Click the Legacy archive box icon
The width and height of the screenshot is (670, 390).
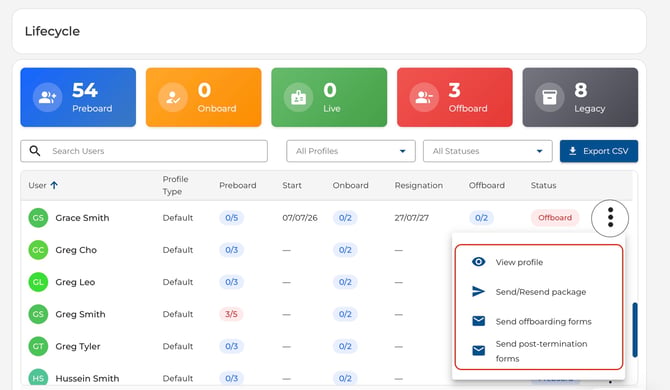[x=550, y=97]
